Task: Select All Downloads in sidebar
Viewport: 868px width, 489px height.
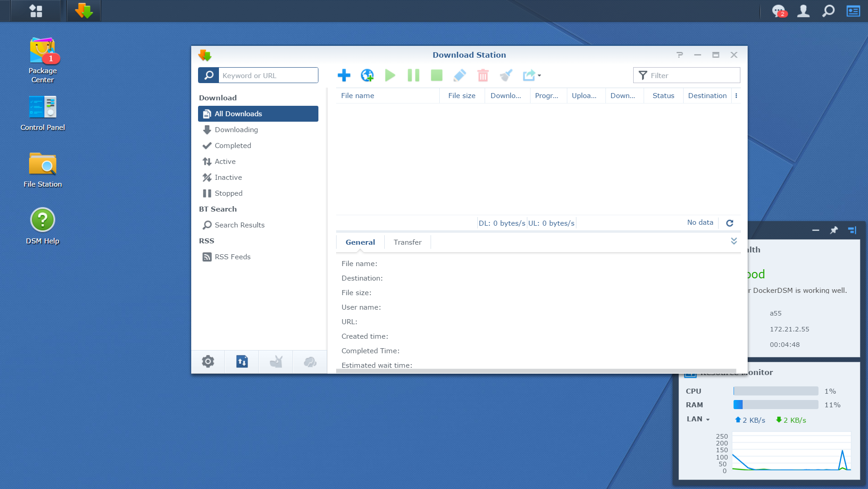Action: pyautogui.click(x=258, y=114)
